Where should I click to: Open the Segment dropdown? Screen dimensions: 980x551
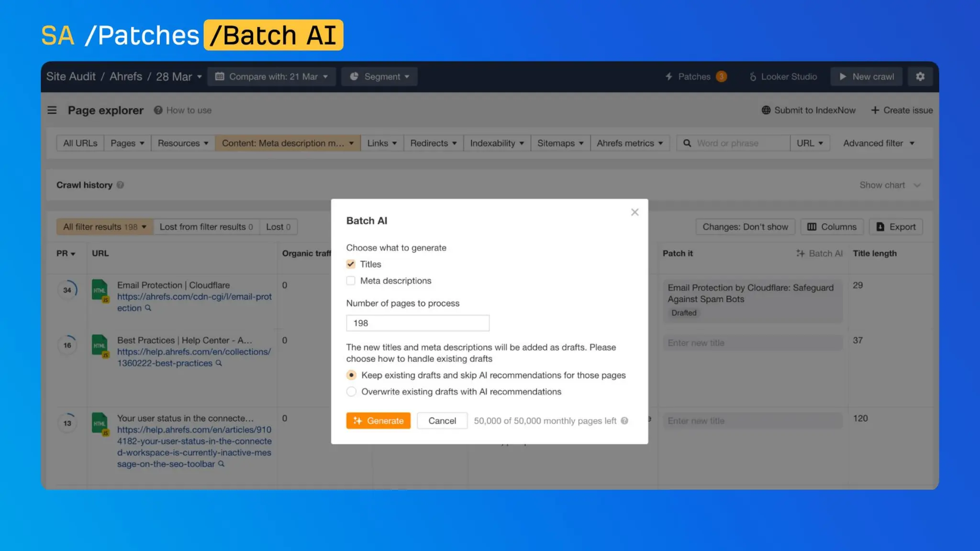tap(379, 77)
